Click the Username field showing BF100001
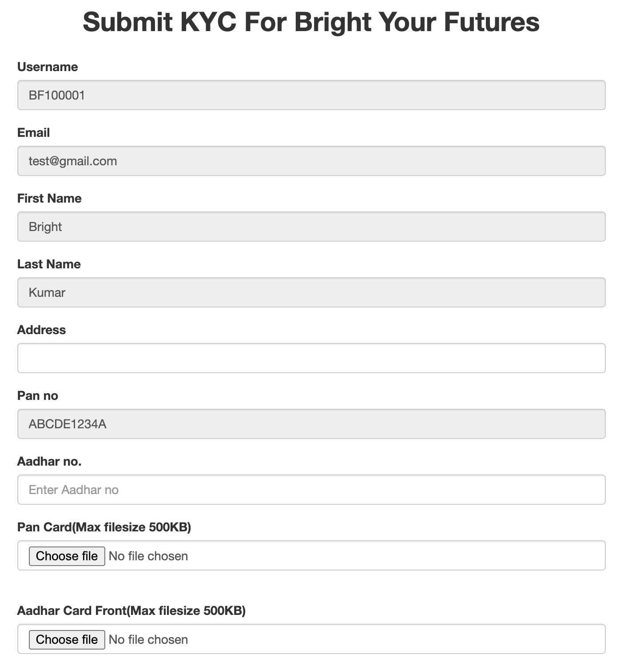 (311, 95)
